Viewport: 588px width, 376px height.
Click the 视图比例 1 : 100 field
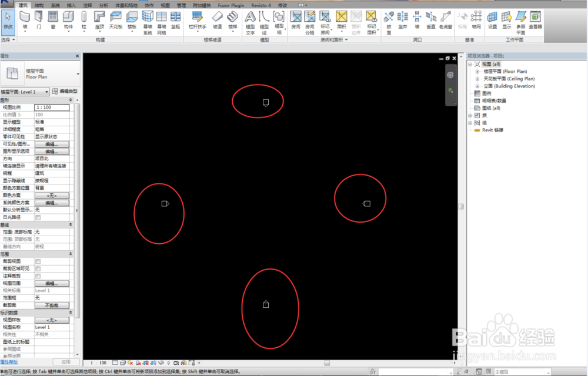point(52,108)
